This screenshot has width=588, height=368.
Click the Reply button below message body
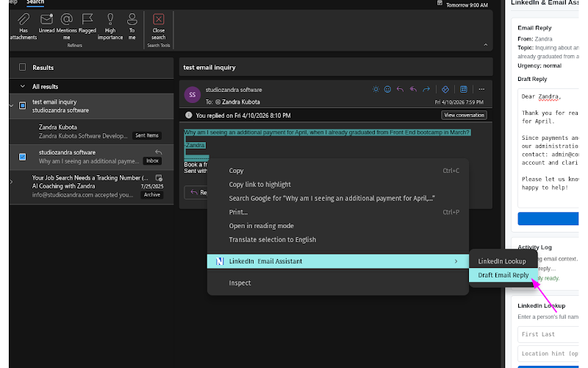pyautogui.click(x=196, y=193)
